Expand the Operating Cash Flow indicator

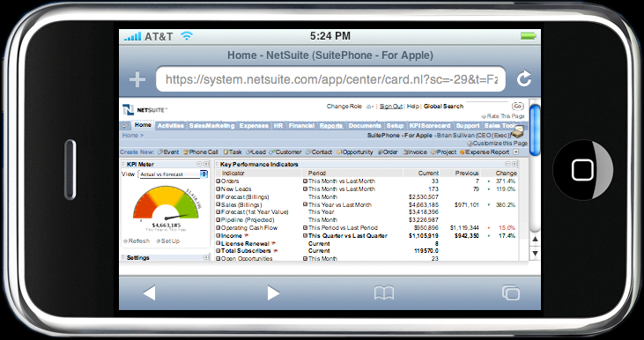(218, 228)
